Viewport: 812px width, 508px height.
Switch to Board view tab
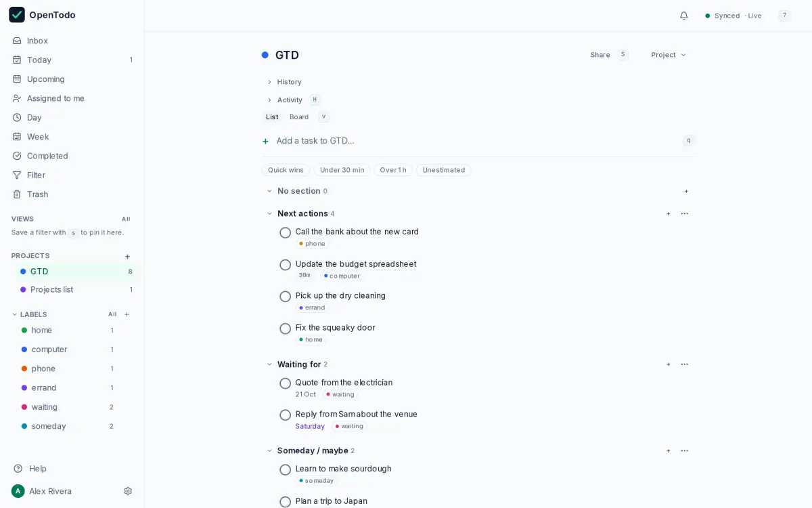(299, 117)
